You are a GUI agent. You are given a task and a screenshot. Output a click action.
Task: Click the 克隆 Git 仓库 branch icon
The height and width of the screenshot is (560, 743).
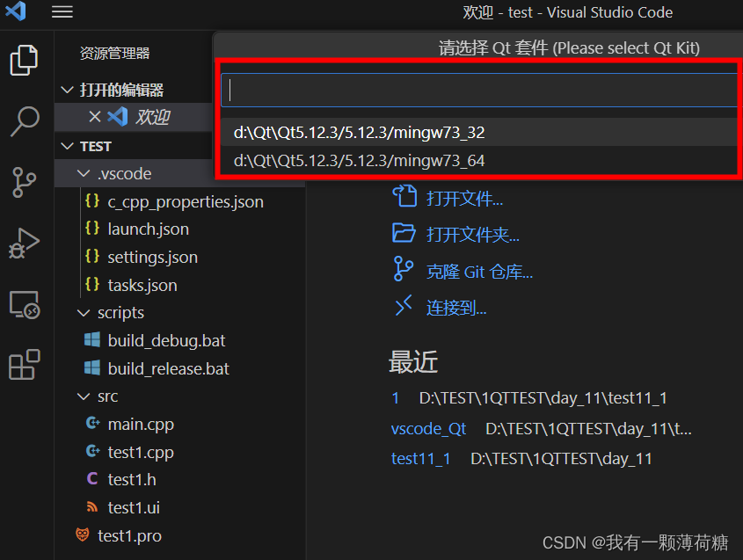tap(404, 269)
